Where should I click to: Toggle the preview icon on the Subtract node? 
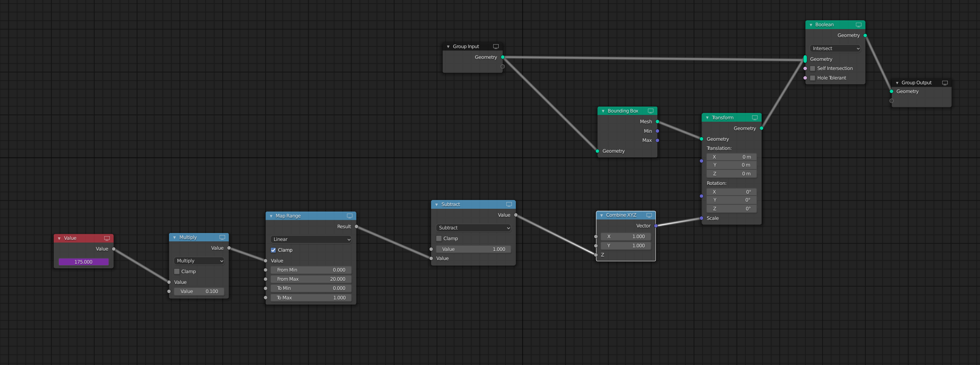point(509,204)
